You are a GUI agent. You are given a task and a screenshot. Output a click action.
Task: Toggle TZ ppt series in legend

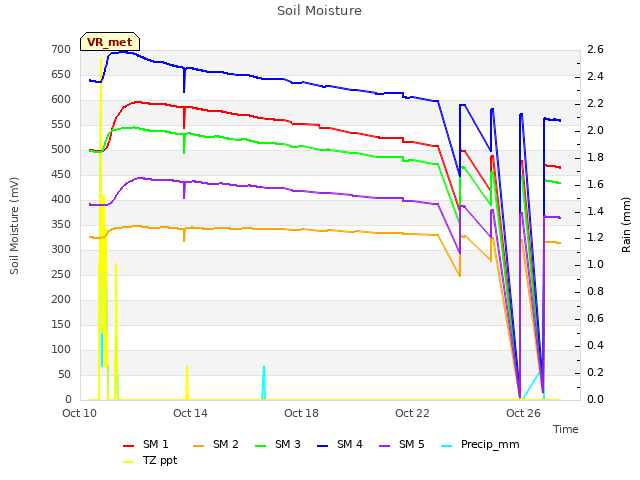coord(150,460)
